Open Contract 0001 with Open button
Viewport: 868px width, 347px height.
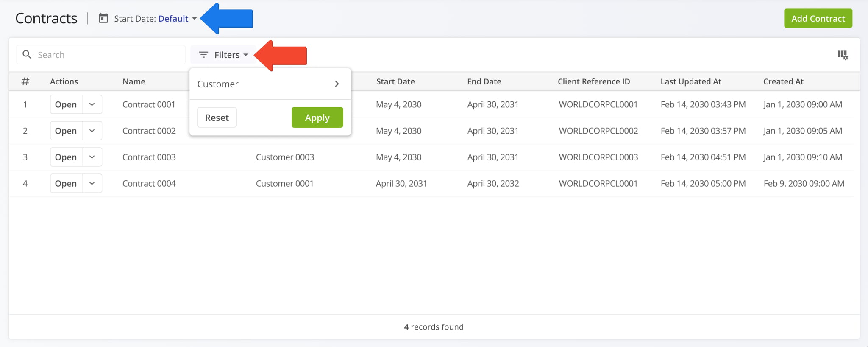click(x=66, y=104)
